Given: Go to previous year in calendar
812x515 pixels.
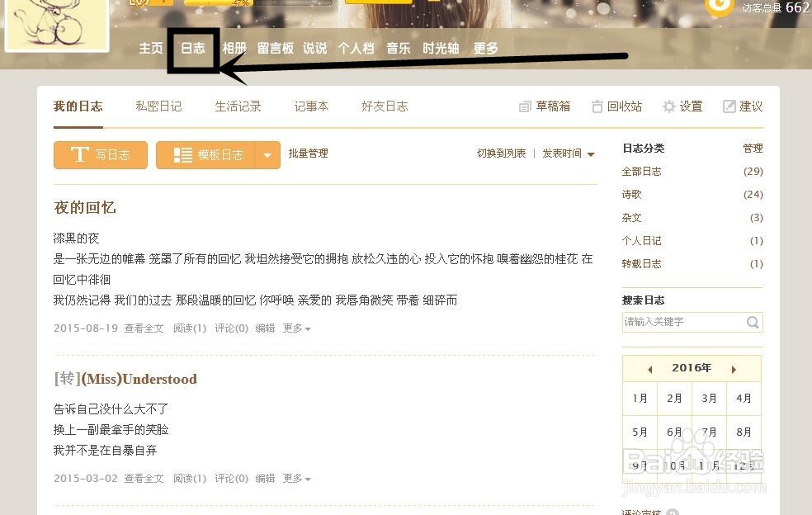Looking at the screenshot, I should point(650,370).
